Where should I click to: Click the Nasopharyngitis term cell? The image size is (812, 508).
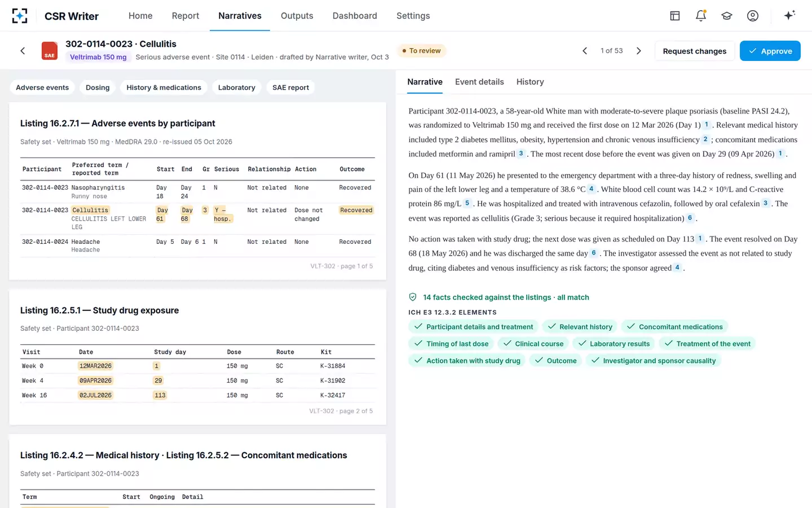(98, 187)
